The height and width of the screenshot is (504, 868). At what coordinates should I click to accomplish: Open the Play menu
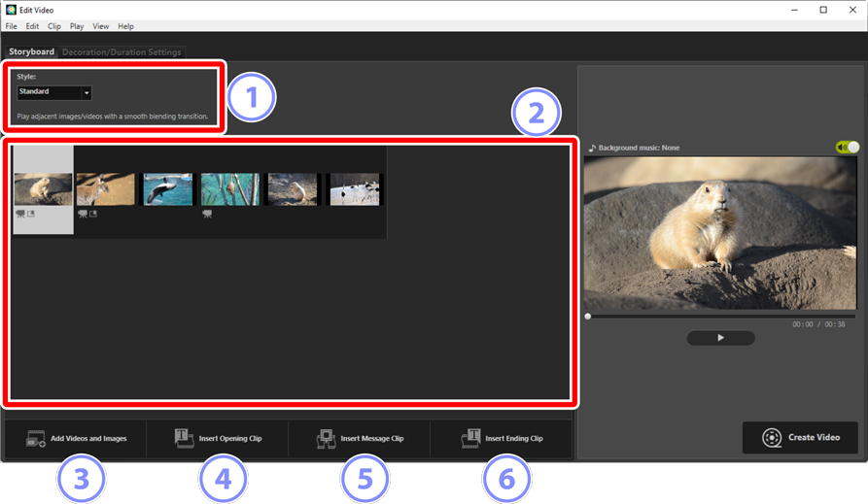click(x=77, y=26)
